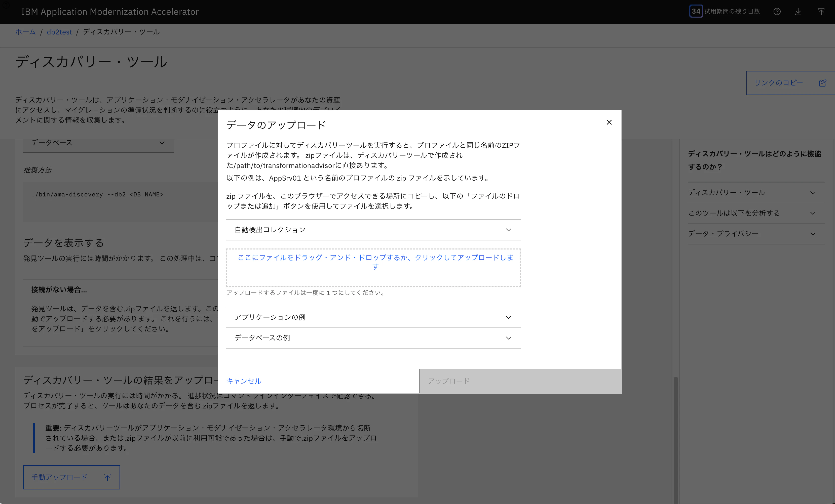This screenshot has width=835, height=504.
Task: Expand the 自動検出コレクション section
Action: (x=373, y=230)
